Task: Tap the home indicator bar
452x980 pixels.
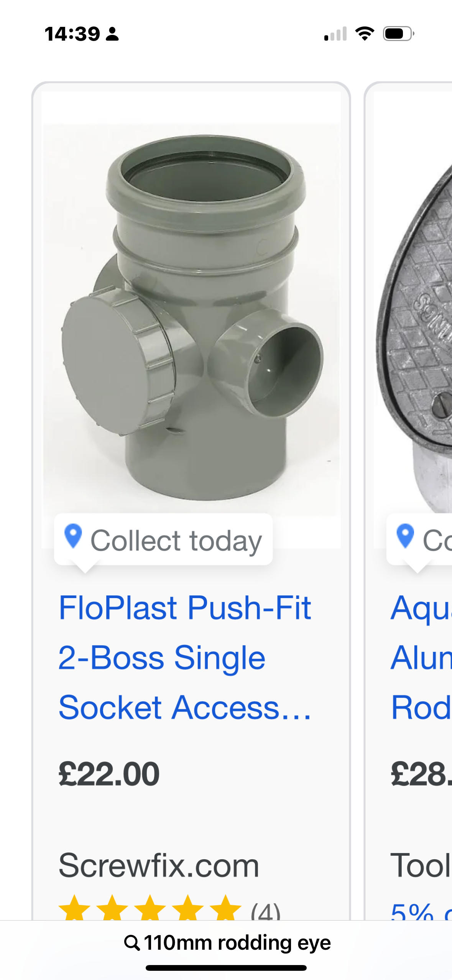Action: pos(226,968)
